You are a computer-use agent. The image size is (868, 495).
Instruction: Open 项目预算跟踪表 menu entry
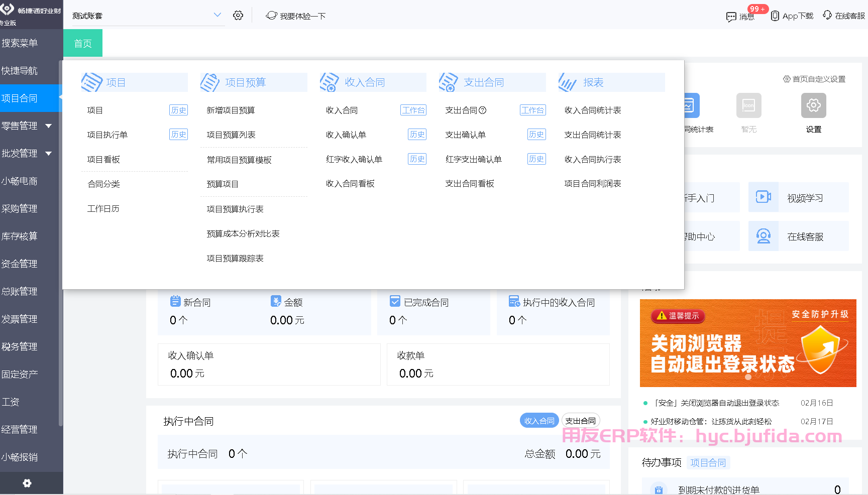235,258
